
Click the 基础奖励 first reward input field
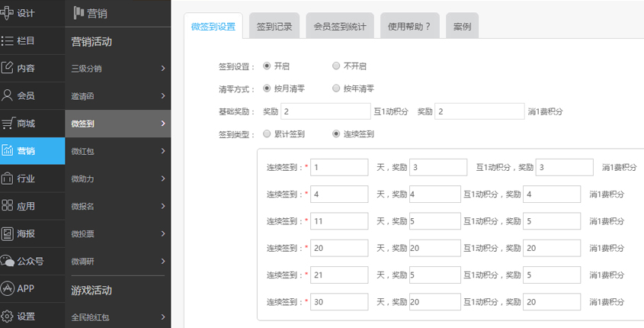click(325, 111)
